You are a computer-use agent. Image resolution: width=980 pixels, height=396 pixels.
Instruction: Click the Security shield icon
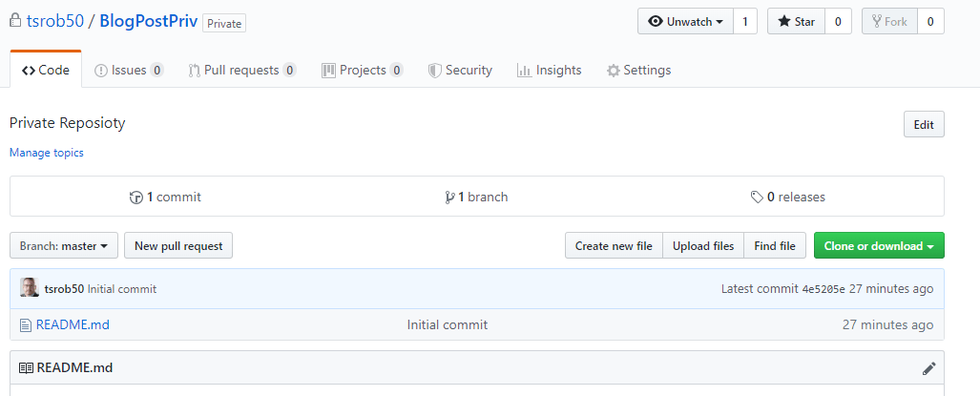(435, 71)
